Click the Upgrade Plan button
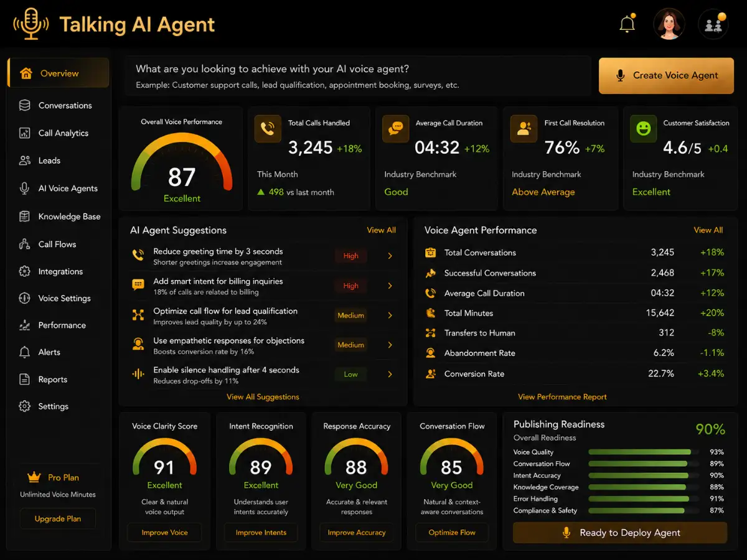Screen dimensions: 747x560 (x=58, y=519)
